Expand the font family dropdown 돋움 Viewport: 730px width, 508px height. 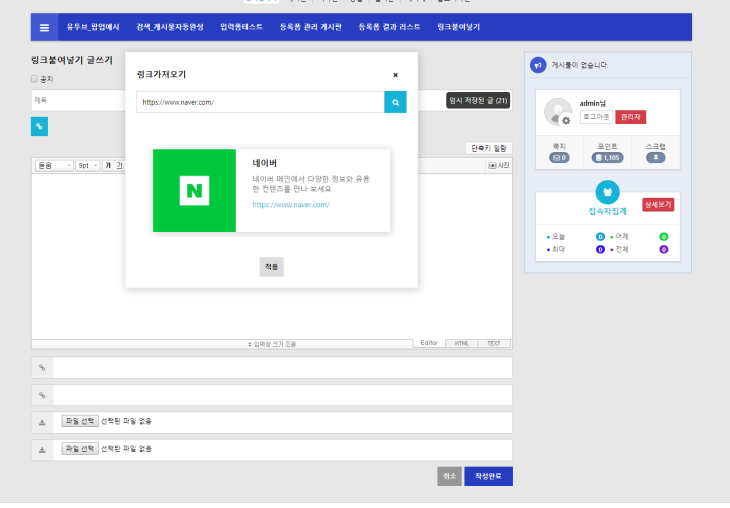click(53, 165)
